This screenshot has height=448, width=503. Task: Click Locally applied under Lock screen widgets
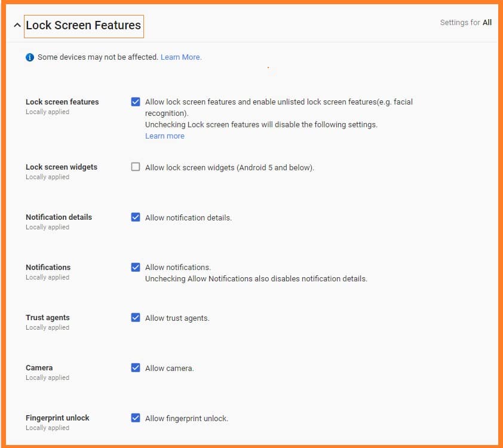click(47, 176)
